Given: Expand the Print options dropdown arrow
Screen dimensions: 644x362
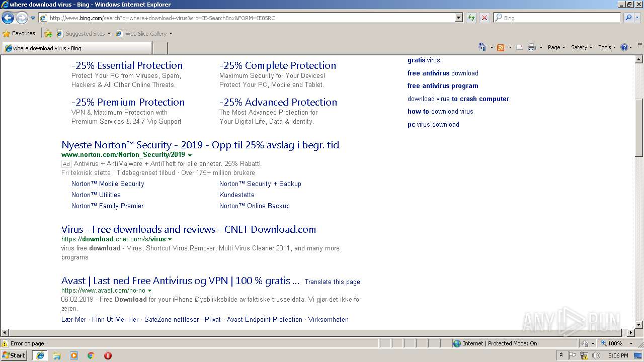Looking at the screenshot, I should point(541,47).
